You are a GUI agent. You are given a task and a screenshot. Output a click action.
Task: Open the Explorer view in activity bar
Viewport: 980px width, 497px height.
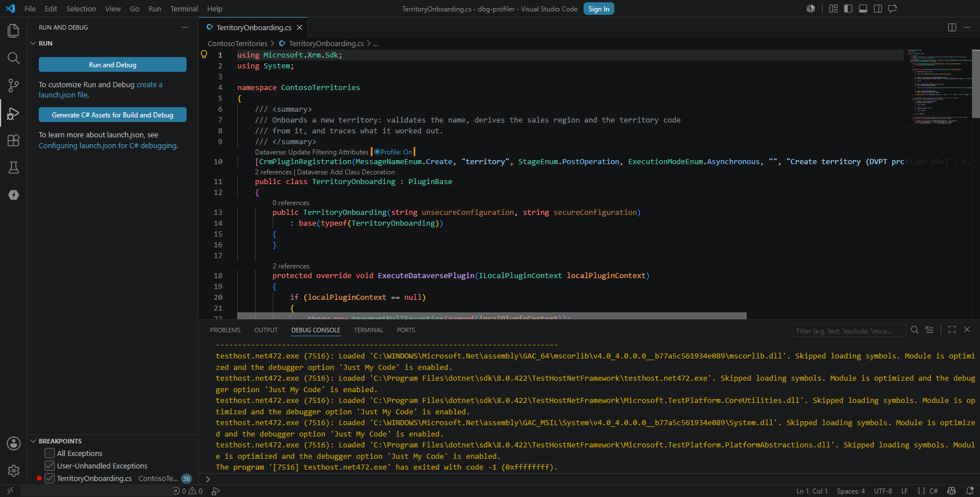point(13,30)
